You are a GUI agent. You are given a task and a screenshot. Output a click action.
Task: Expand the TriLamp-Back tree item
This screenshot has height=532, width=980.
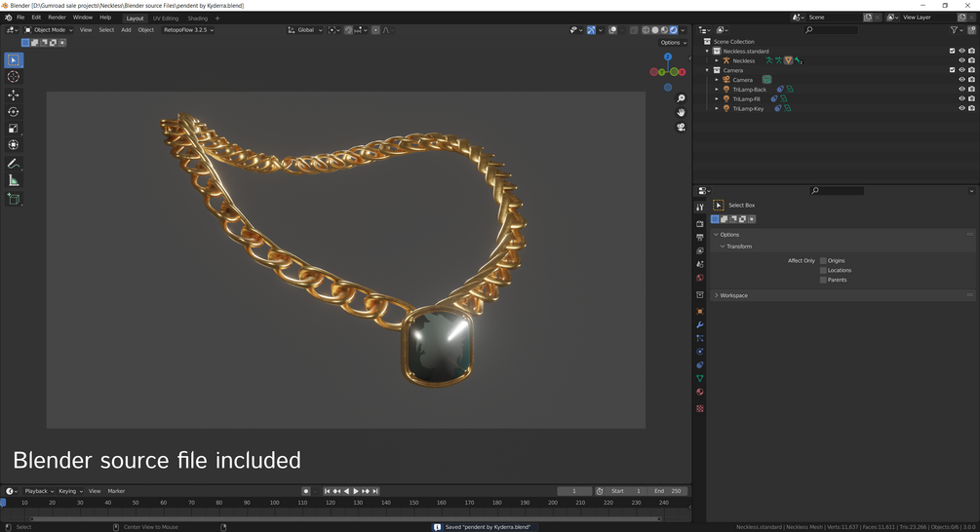click(x=717, y=90)
